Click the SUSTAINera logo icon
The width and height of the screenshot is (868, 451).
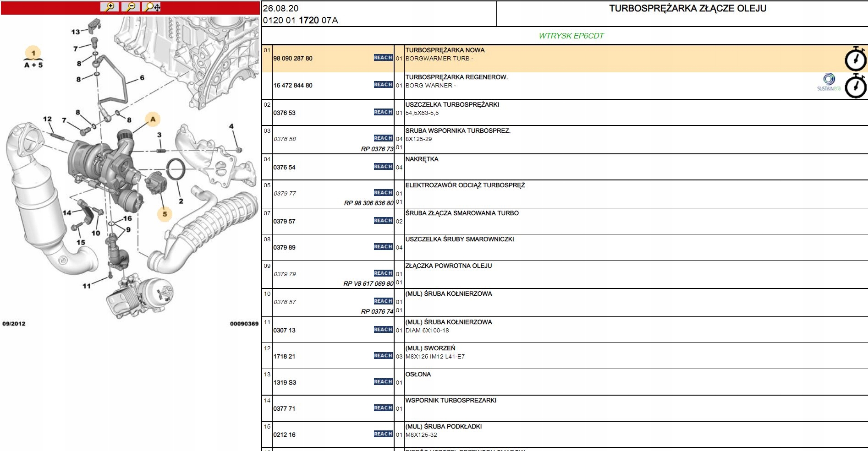(829, 82)
